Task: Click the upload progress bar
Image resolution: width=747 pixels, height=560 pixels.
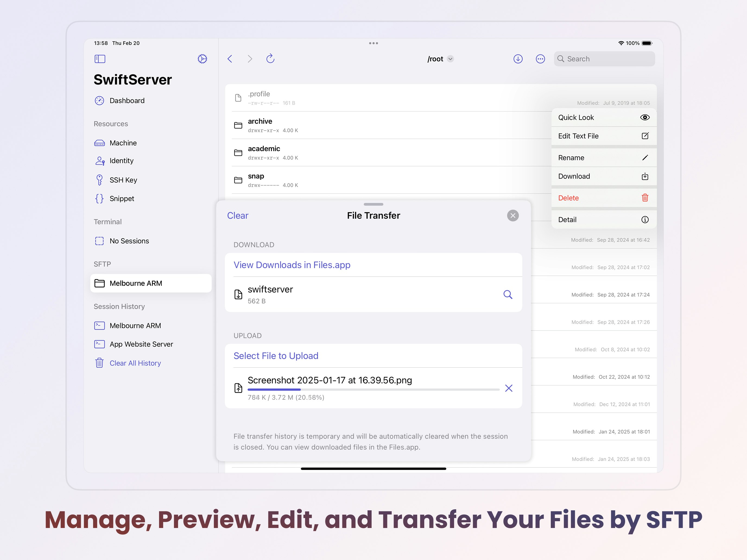Action: (373, 390)
